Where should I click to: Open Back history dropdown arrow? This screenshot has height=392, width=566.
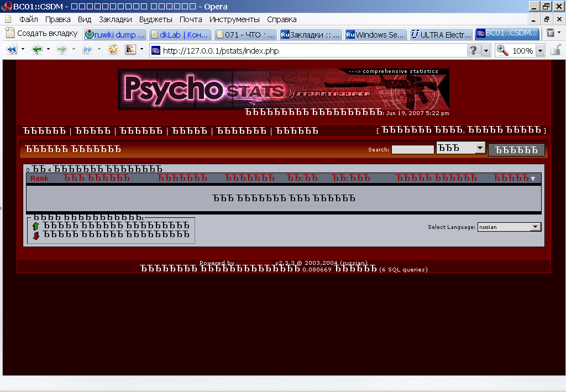(48, 49)
